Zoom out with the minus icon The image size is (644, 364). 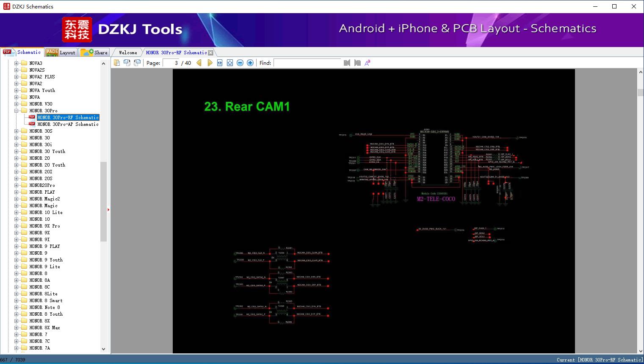point(240,63)
